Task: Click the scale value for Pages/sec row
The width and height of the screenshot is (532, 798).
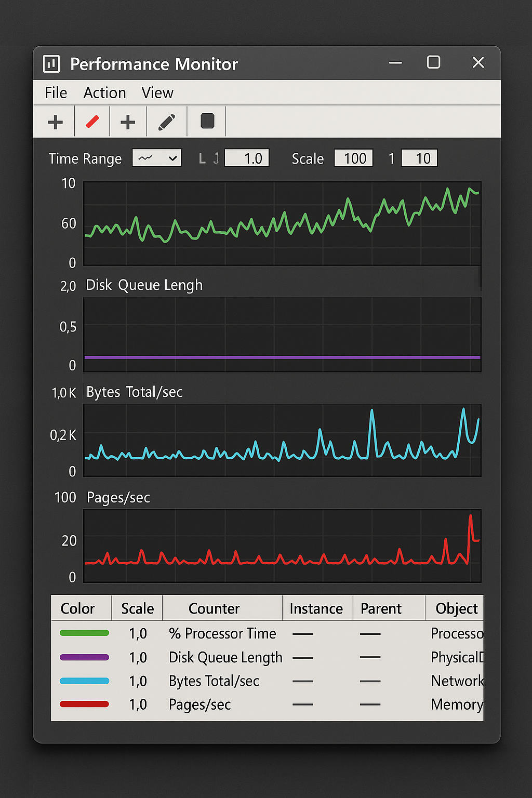Action: click(x=138, y=704)
